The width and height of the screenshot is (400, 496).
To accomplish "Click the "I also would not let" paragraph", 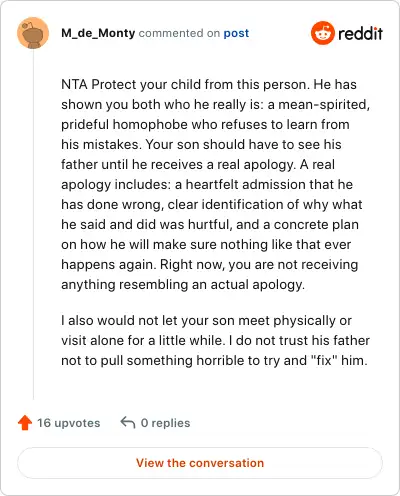I will (x=215, y=340).
